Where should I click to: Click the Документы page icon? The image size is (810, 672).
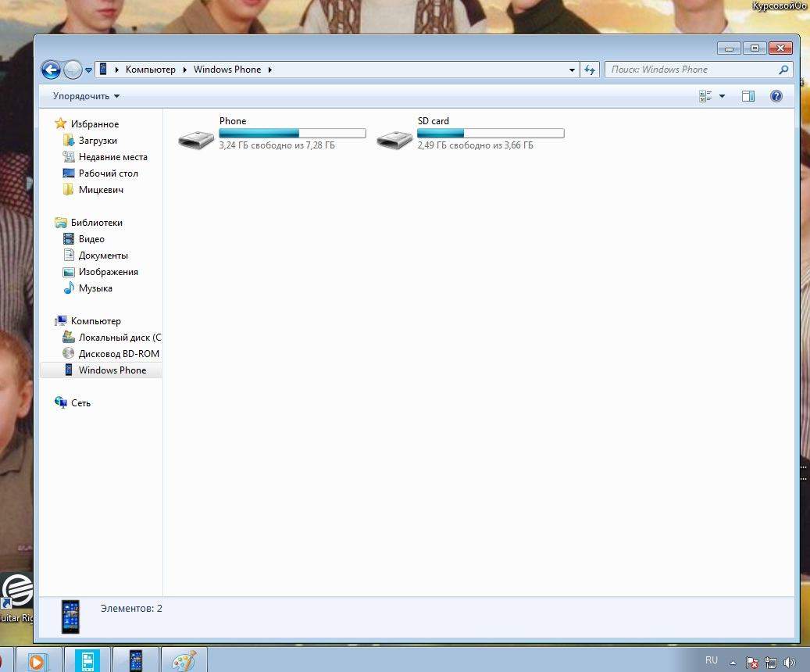point(68,255)
